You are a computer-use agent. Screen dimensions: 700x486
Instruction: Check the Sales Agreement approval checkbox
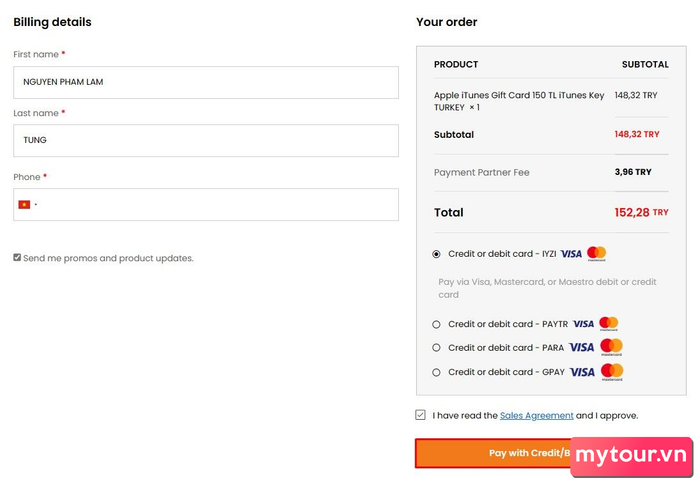(420, 415)
